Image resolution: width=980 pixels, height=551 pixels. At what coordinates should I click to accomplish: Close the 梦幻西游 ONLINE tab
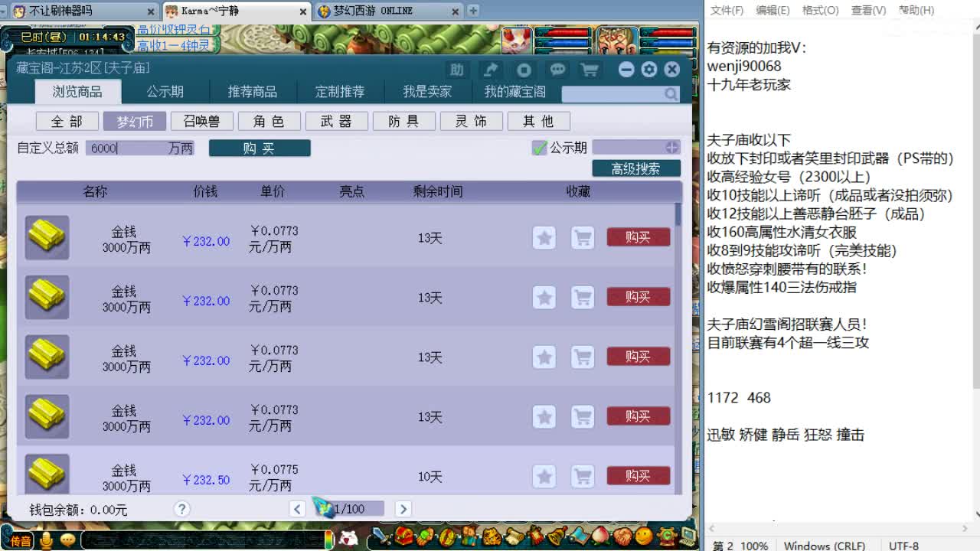[457, 11]
